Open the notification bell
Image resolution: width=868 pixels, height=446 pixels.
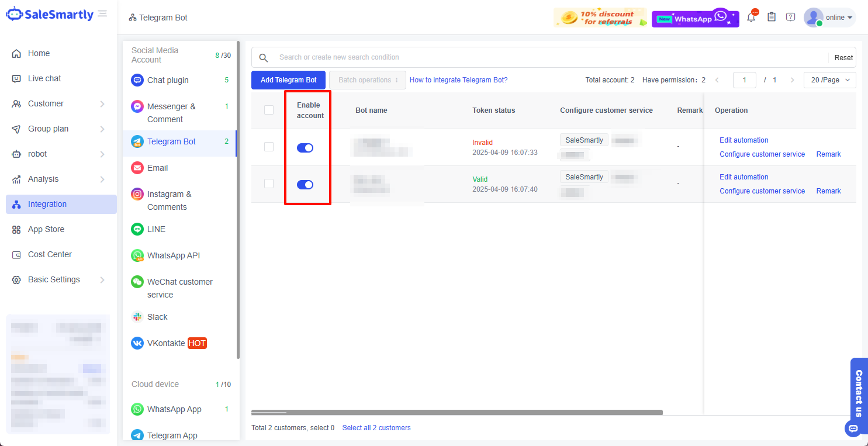(x=752, y=18)
